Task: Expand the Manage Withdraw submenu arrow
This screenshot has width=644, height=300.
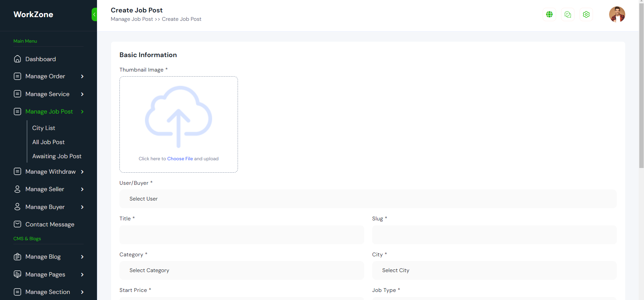Action: [82, 172]
